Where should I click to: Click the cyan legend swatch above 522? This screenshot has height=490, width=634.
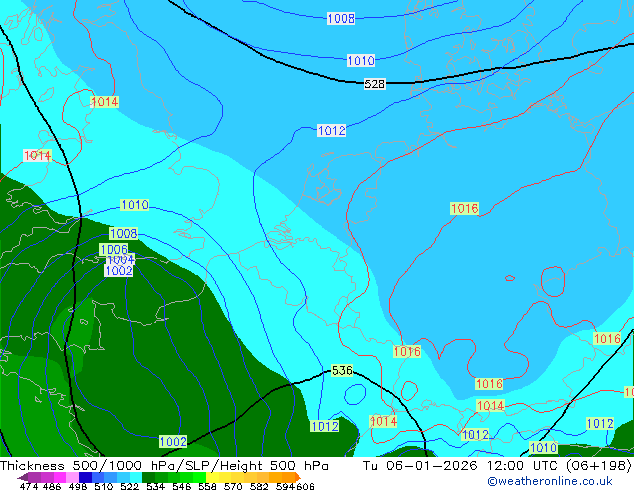pyautogui.click(x=136, y=477)
